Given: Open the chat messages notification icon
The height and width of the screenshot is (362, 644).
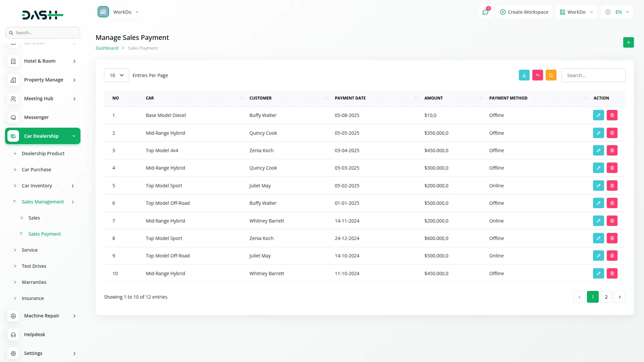Looking at the screenshot, I should click(x=485, y=12).
